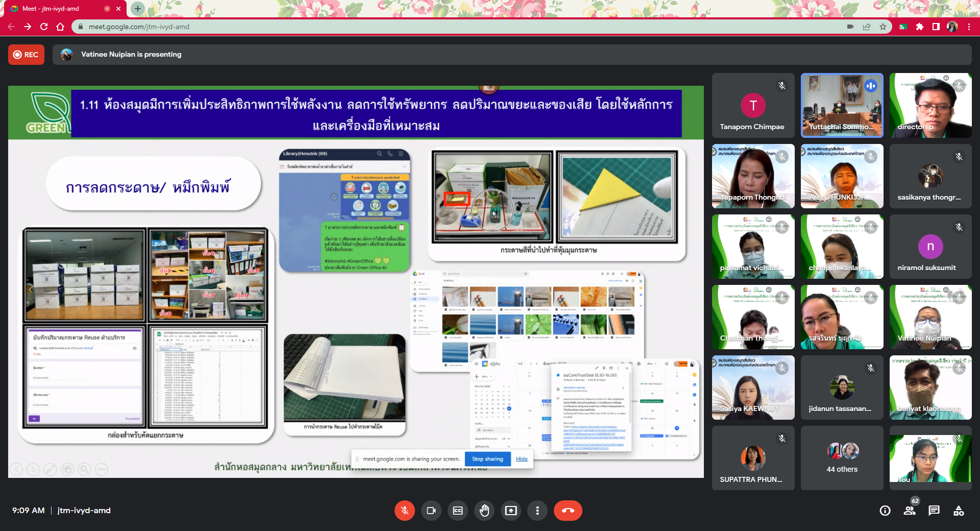This screenshot has width=980, height=531.
Task: Unmute the microphone in the bottom bar
Action: [405, 511]
